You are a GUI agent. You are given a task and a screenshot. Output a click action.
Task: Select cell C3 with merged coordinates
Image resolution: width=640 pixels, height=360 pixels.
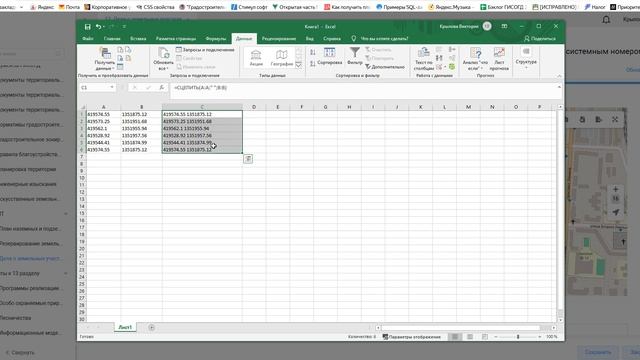pyautogui.click(x=202, y=128)
